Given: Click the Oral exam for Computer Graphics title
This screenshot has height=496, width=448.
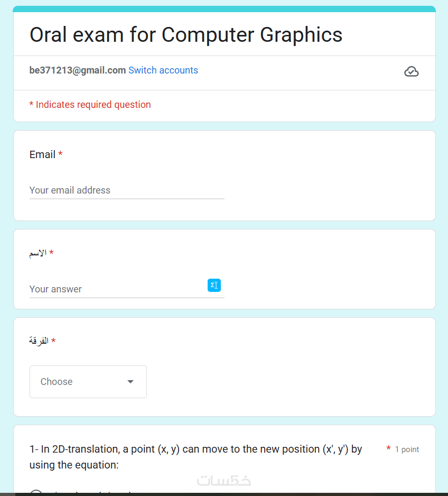Looking at the screenshot, I should [186, 35].
